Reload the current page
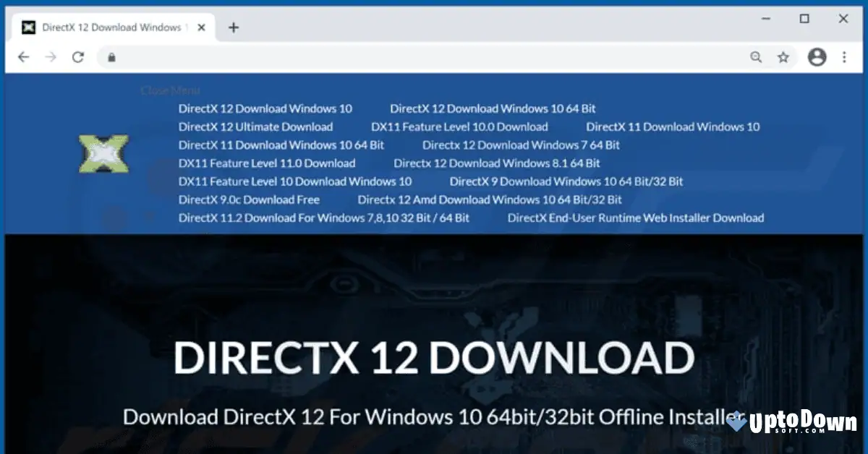The height and width of the screenshot is (454, 868). [77, 56]
